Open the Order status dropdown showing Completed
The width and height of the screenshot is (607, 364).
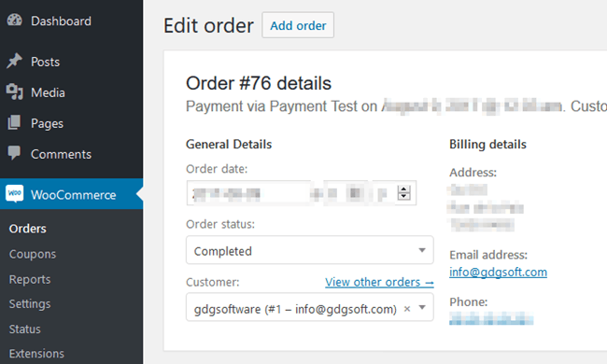click(x=310, y=250)
